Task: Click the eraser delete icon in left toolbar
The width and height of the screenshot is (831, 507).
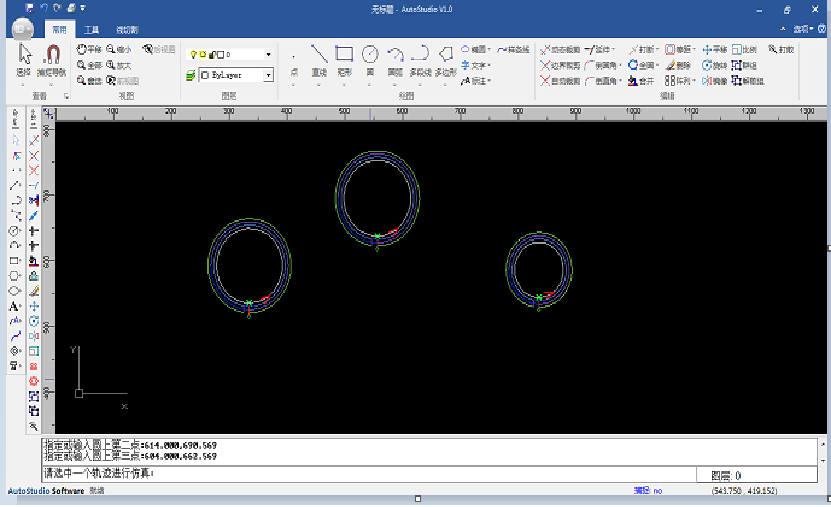Action: click(x=34, y=291)
